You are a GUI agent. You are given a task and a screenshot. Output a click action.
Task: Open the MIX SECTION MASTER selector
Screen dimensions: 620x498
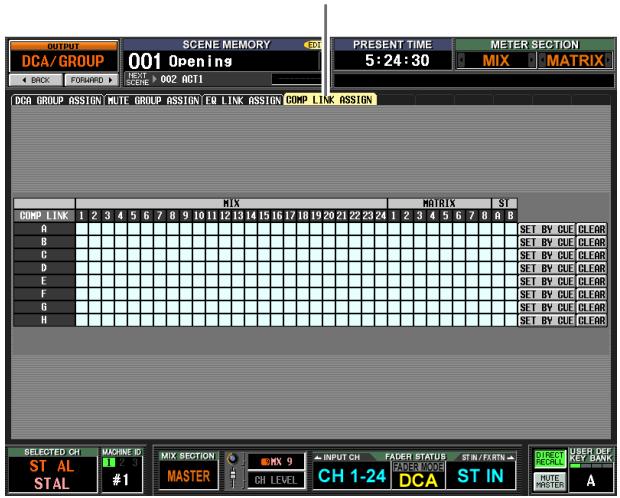point(188,476)
